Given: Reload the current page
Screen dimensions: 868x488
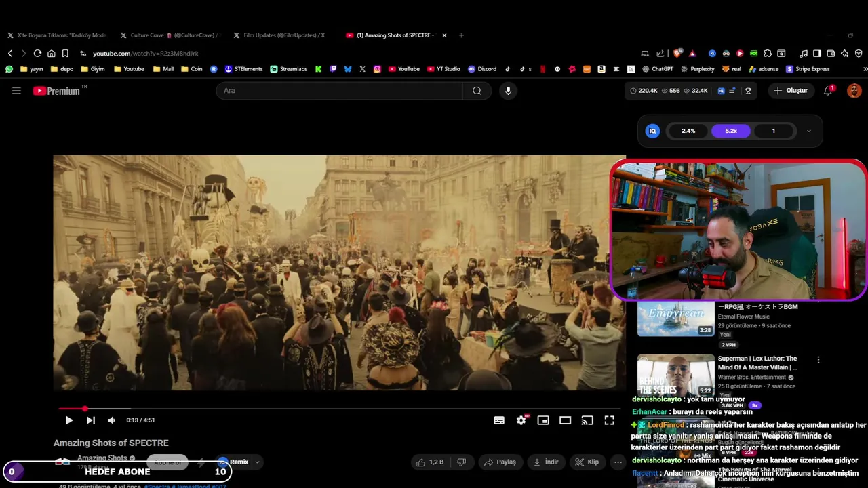Looking at the screenshot, I should (37, 53).
